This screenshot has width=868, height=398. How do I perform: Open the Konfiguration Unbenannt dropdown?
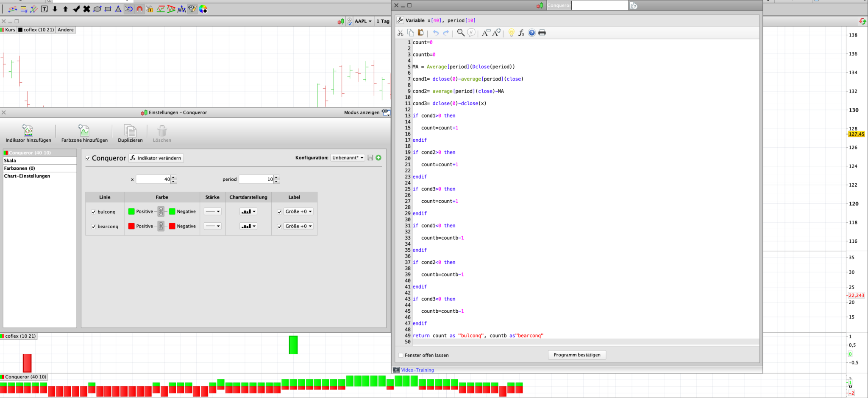[348, 158]
